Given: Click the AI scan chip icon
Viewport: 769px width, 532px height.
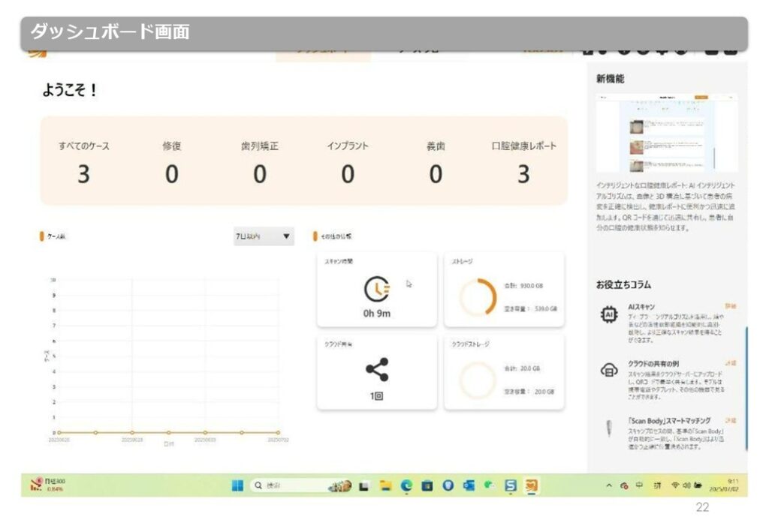Looking at the screenshot, I should click(x=609, y=315).
